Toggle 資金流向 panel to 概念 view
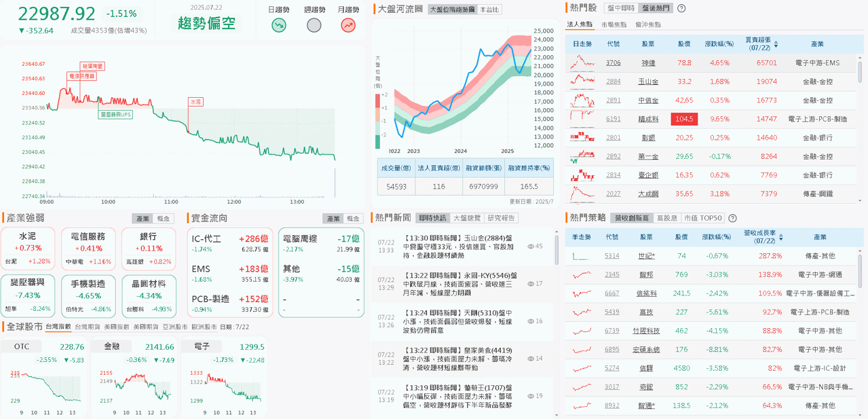This screenshot has width=868, height=419. (x=354, y=218)
